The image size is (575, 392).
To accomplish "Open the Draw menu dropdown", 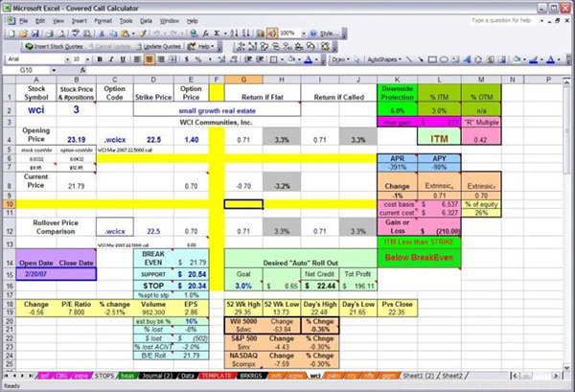I will (340, 59).
